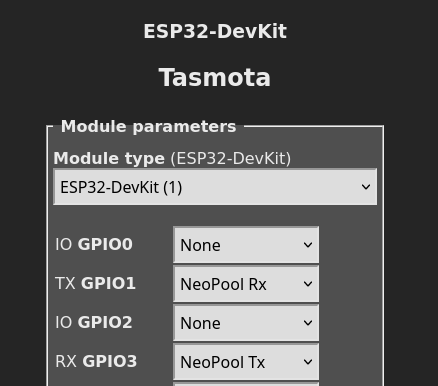Open the GPIO0 dropdown showing None
This screenshot has width=438, height=386.
(246, 245)
